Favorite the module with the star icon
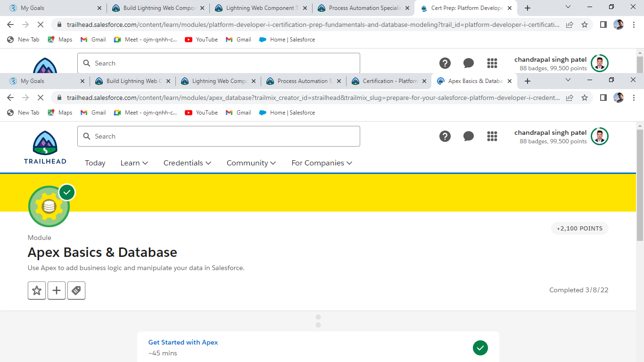644x362 pixels. (x=37, y=290)
